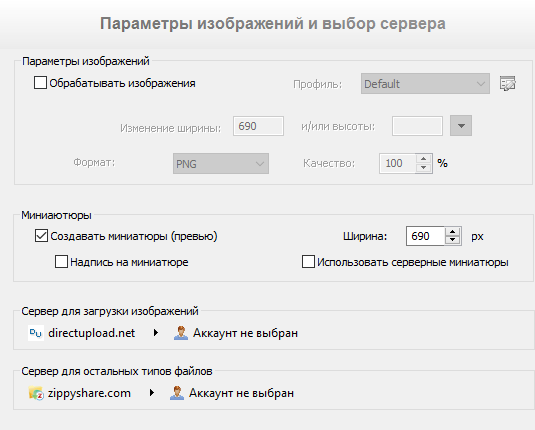Enable the Обрабатывать изображения checkbox
Screen dimensions: 535x430
pyautogui.click(x=40, y=83)
